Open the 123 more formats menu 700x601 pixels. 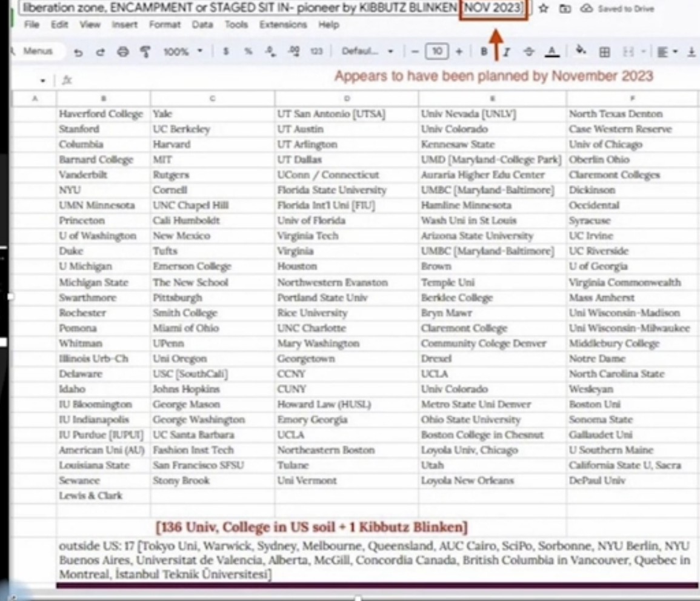pos(316,51)
